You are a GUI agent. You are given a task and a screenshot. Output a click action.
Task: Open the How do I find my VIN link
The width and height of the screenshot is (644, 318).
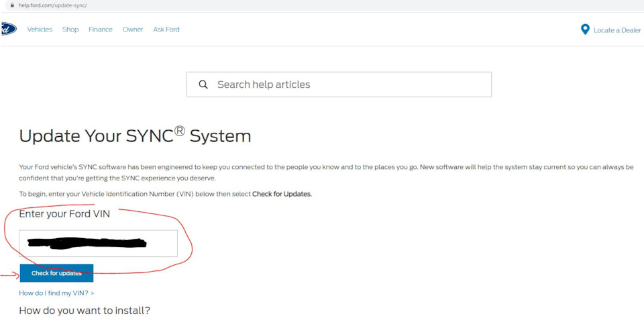point(56,293)
